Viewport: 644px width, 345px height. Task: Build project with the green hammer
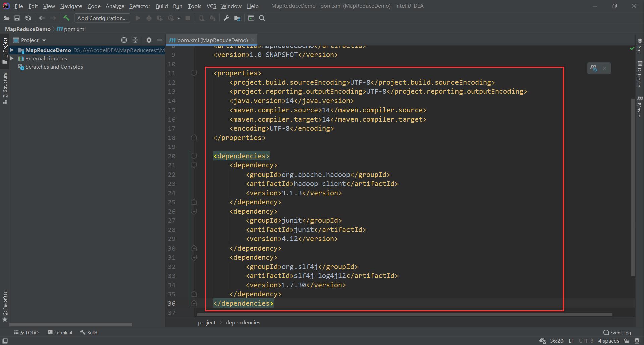click(66, 18)
